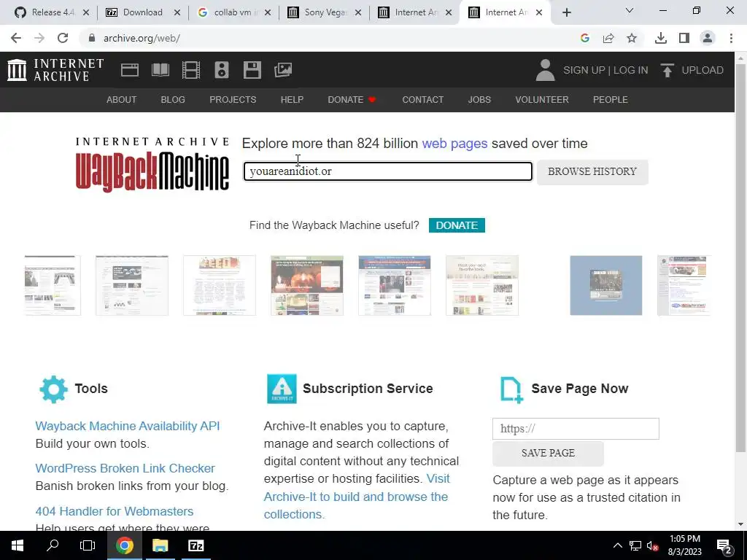Click the SIGN UP link
This screenshot has height=560, width=747.
(584, 70)
